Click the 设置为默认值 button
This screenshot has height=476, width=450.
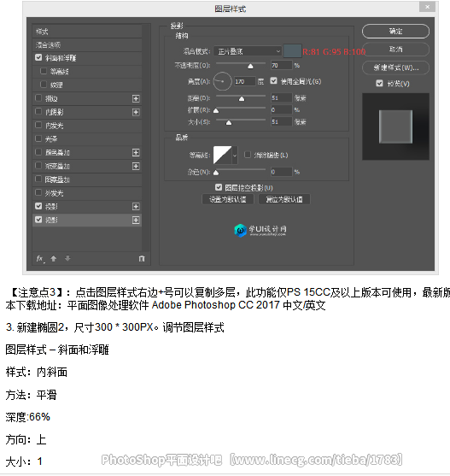[228, 199]
